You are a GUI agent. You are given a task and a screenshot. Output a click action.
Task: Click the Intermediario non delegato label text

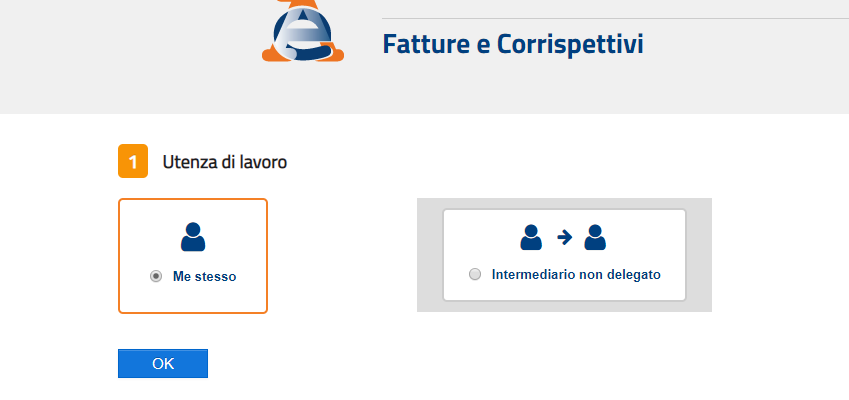(576, 274)
